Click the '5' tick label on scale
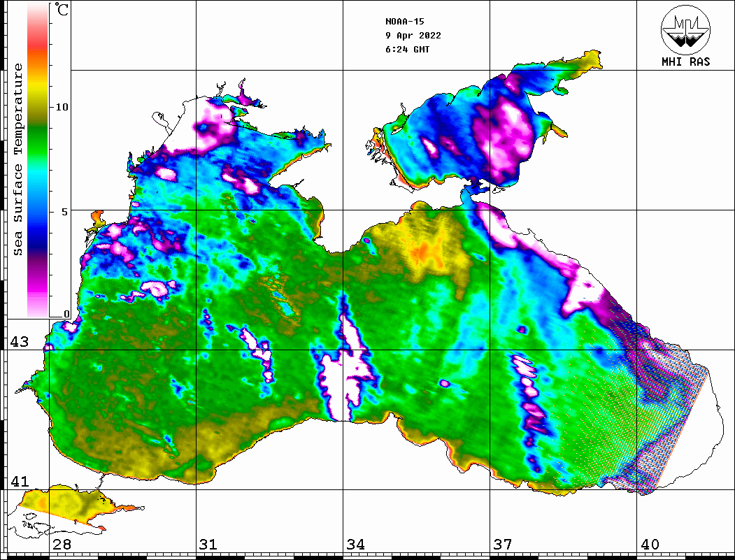 [64, 212]
